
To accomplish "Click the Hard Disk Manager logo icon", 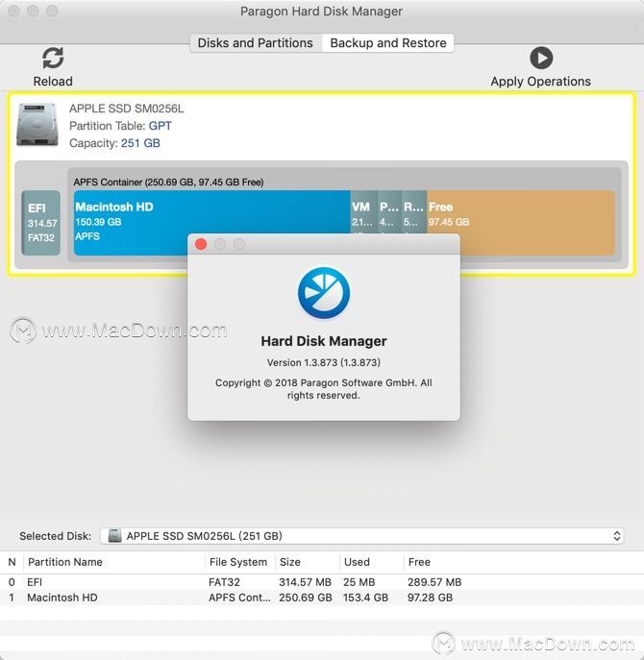I will [324, 293].
